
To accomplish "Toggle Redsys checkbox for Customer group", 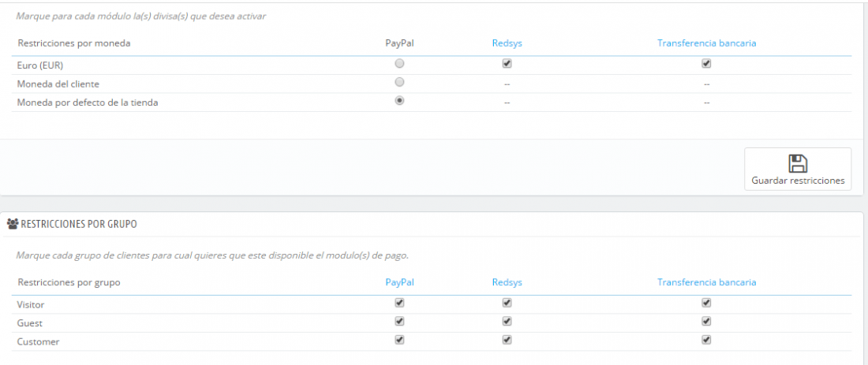I will pyautogui.click(x=507, y=340).
